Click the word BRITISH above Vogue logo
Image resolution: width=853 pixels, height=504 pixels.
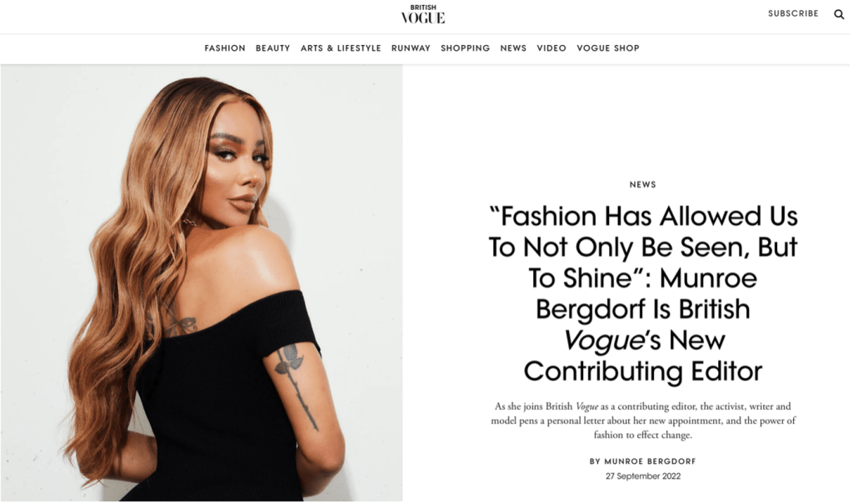(x=422, y=7)
